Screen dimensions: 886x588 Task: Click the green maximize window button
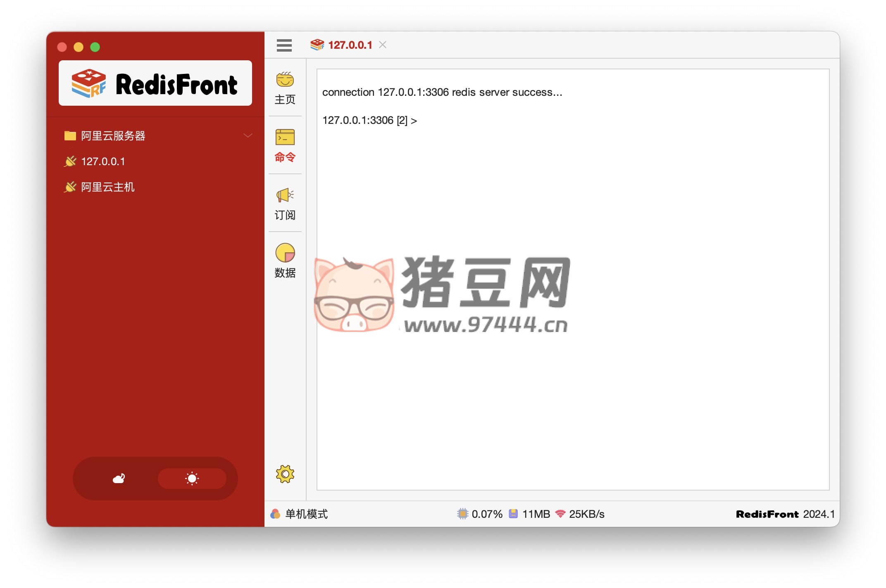95,47
